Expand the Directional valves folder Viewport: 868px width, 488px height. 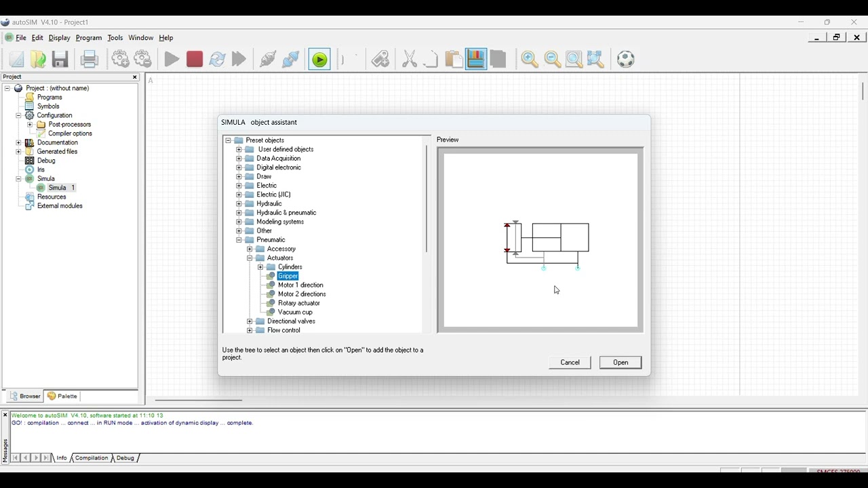click(250, 321)
